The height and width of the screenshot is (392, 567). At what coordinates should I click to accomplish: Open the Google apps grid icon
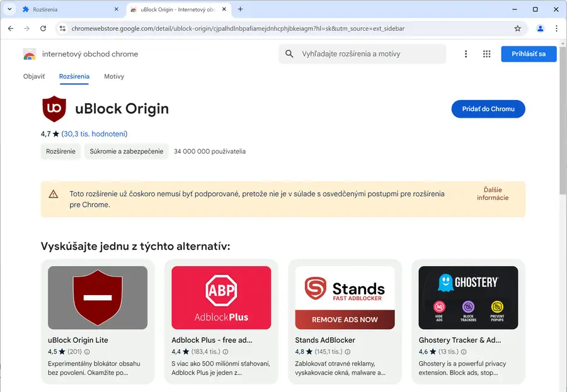click(486, 54)
